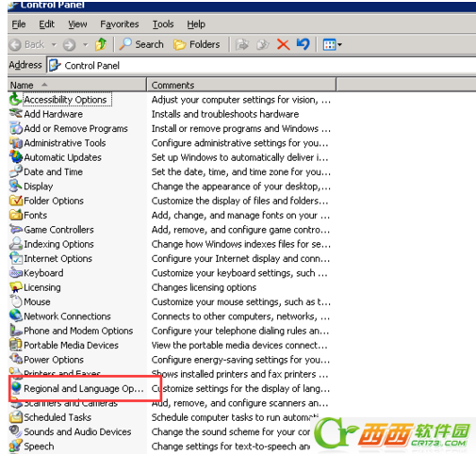Screen dimensions: 476x454
Task: Select the Mouse icon
Action: coord(16,301)
